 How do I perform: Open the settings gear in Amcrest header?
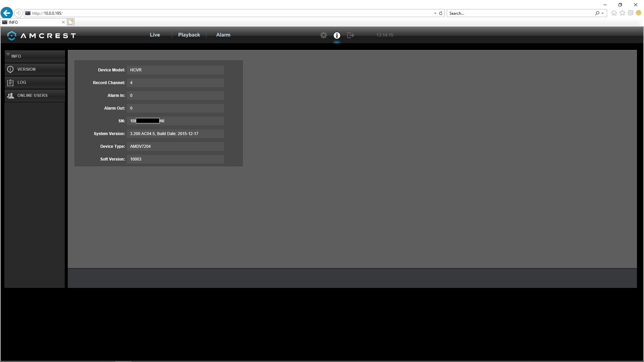point(323,35)
